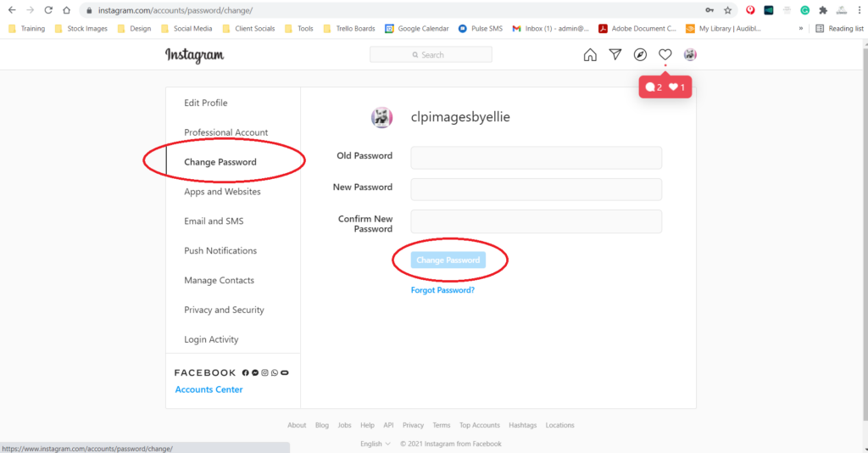Open the Extensions puzzle icon
The width and height of the screenshot is (868, 453).
coord(823,10)
